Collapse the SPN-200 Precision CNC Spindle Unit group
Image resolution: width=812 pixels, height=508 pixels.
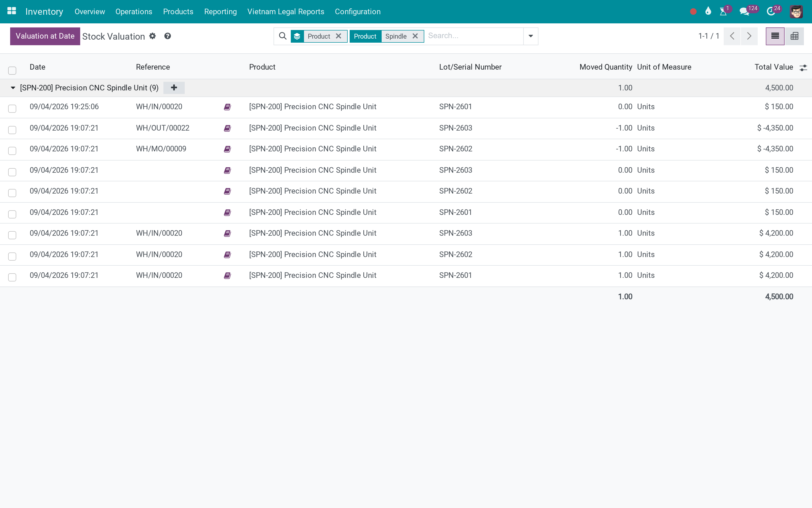click(13, 88)
